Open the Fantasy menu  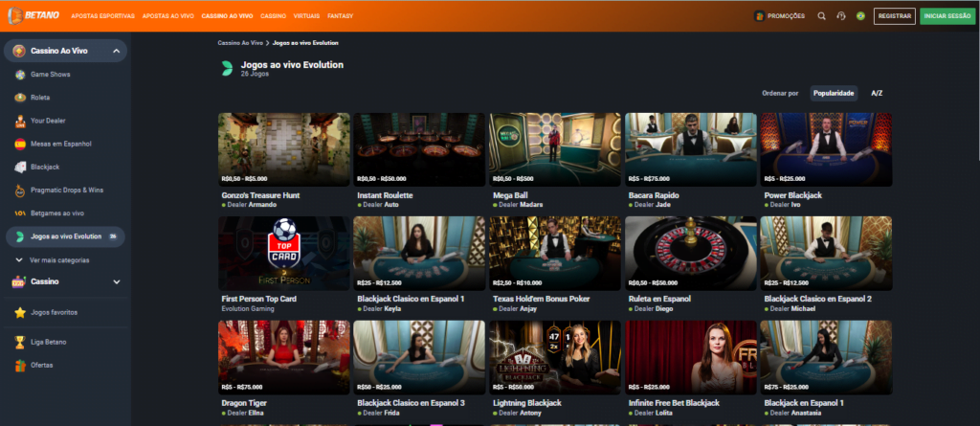341,16
